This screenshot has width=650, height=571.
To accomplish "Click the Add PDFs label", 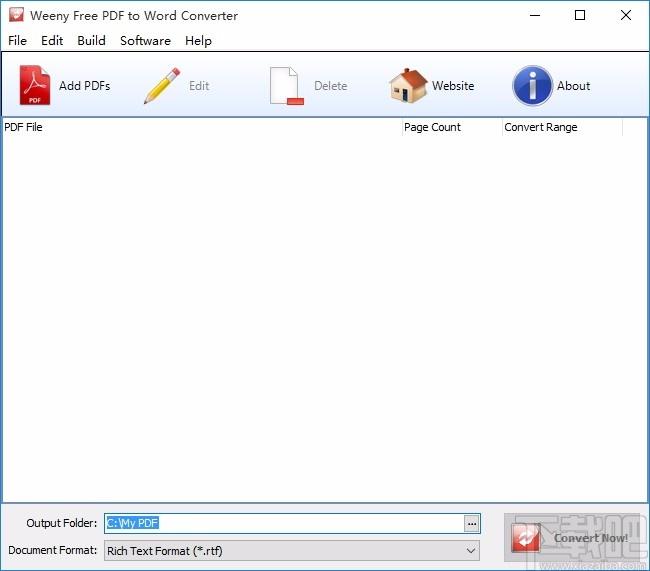I will click(x=85, y=86).
